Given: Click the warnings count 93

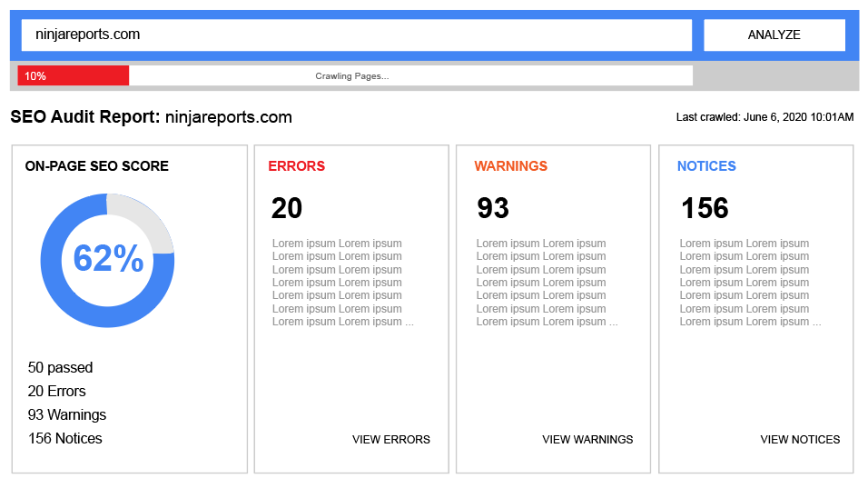Looking at the screenshot, I should tap(493, 208).
